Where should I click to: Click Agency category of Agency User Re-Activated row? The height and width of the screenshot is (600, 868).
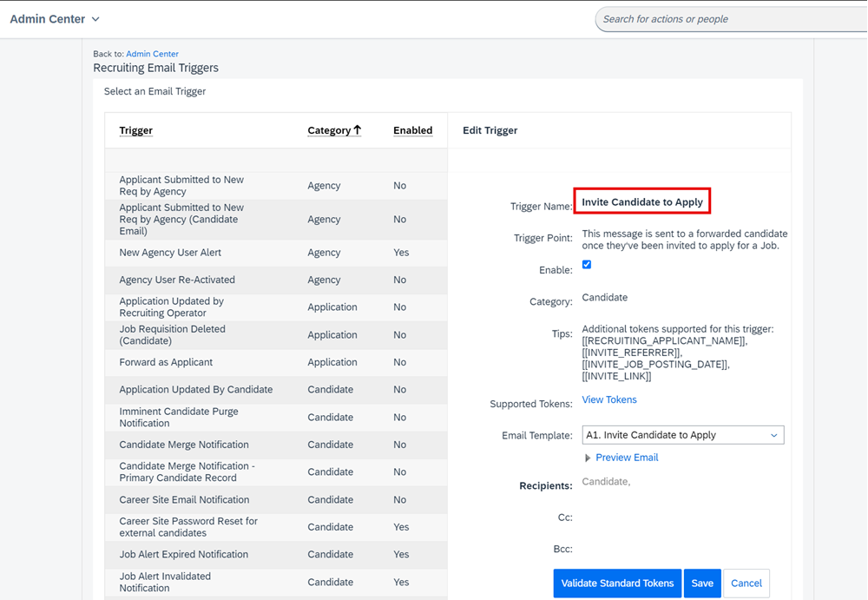coord(324,280)
